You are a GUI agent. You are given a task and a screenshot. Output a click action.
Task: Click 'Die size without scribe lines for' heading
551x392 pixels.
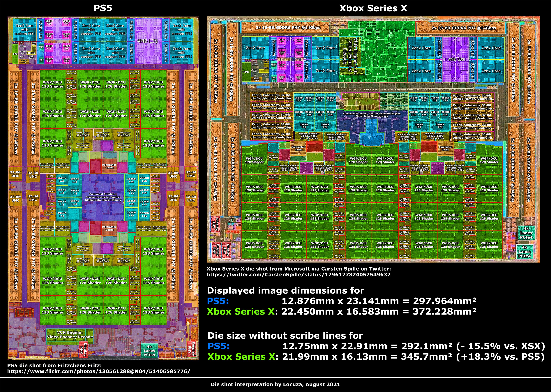285,336
